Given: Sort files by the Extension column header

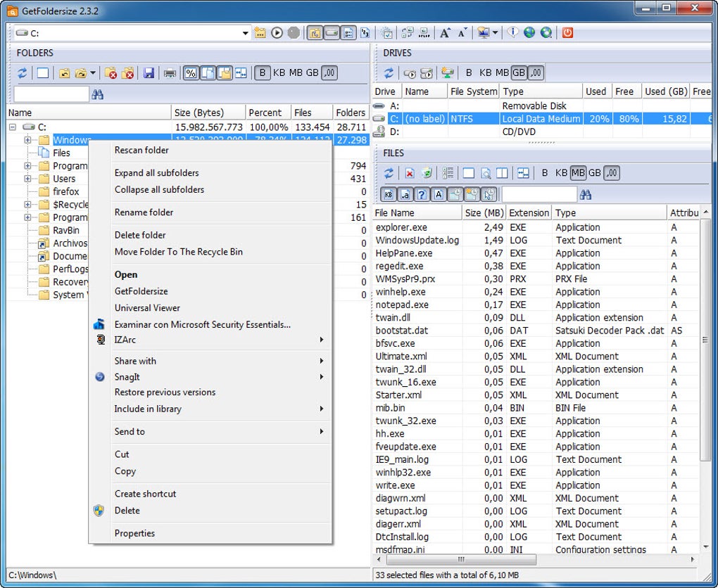Looking at the screenshot, I should pos(529,213).
